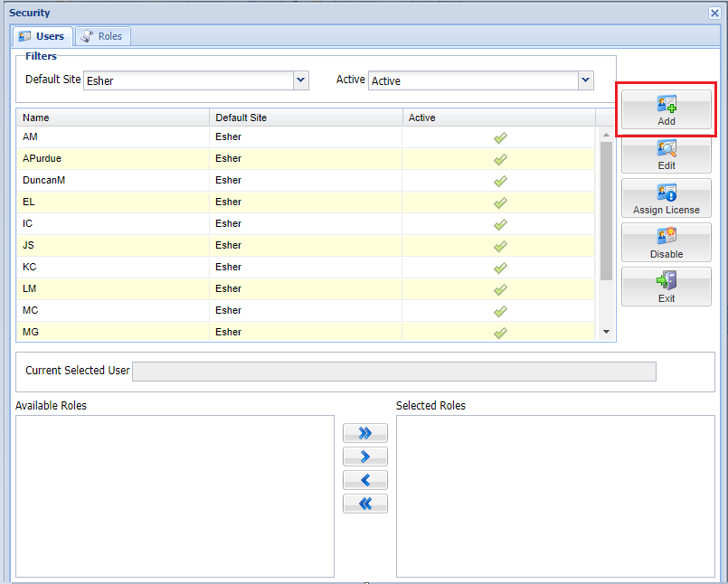Select user MG in the list
728x584 pixels.
tap(306, 332)
